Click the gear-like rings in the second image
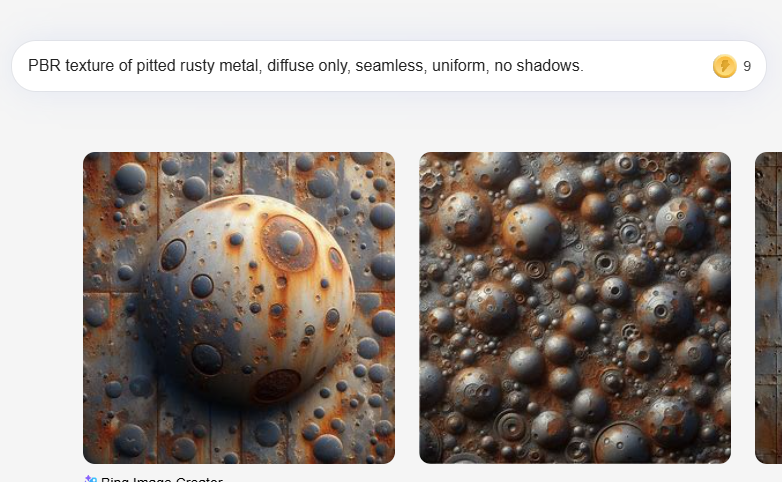This screenshot has height=482, width=782. [x=629, y=232]
